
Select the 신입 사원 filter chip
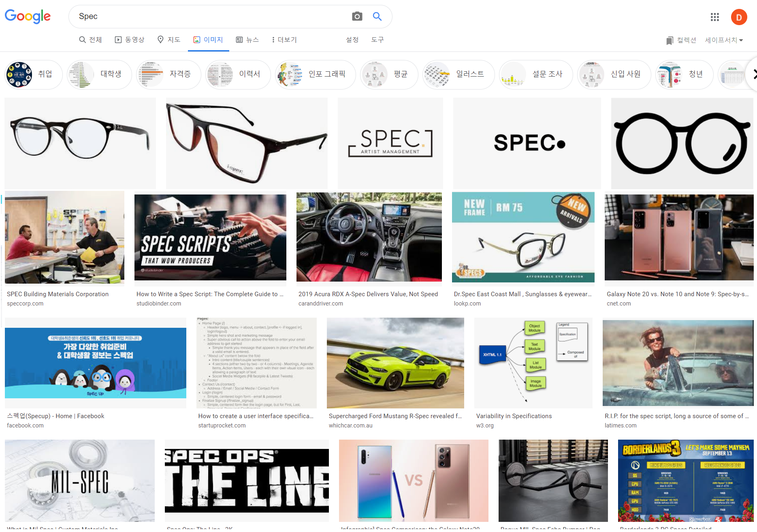[x=614, y=75]
